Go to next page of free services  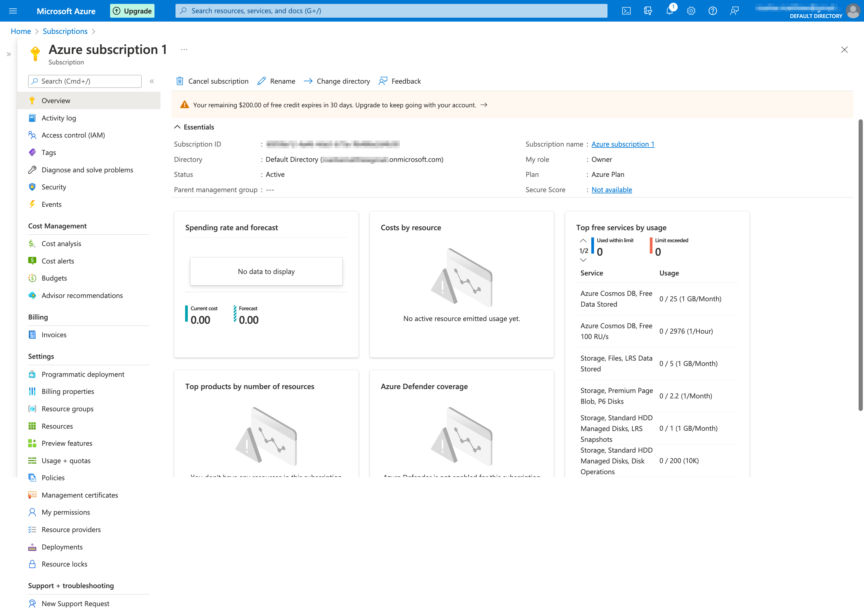point(583,260)
